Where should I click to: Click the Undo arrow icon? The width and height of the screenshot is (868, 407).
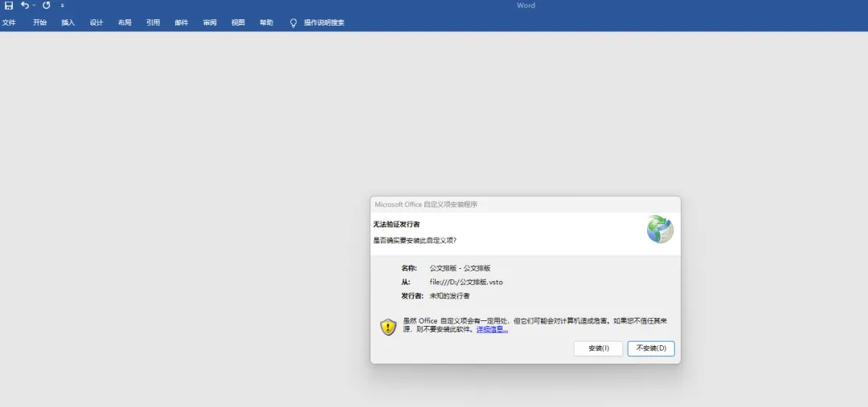point(24,6)
